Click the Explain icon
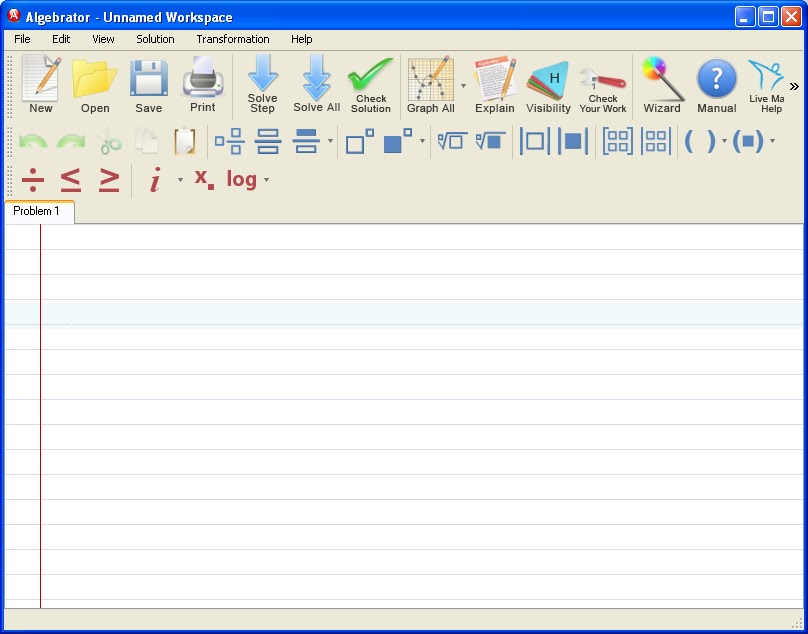 (495, 85)
